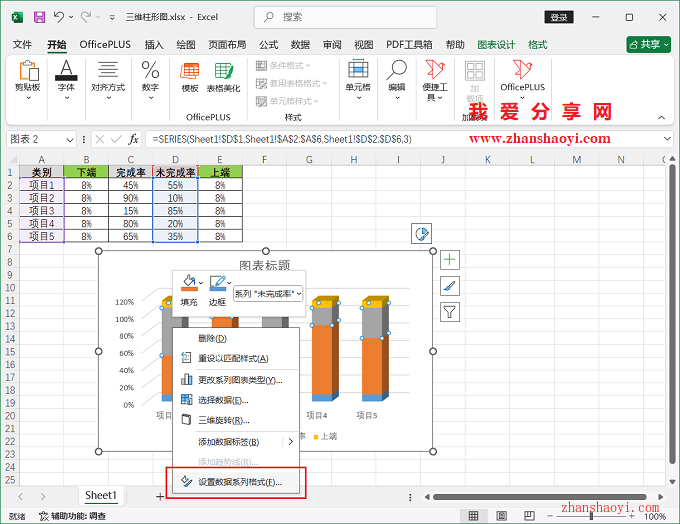Click the 登录 login button

point(560,17)
